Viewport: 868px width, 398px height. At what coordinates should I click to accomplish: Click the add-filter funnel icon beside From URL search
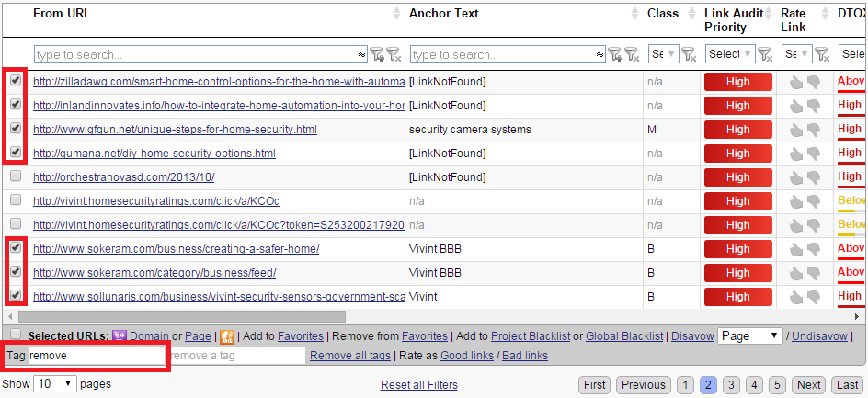click(377, 53)
